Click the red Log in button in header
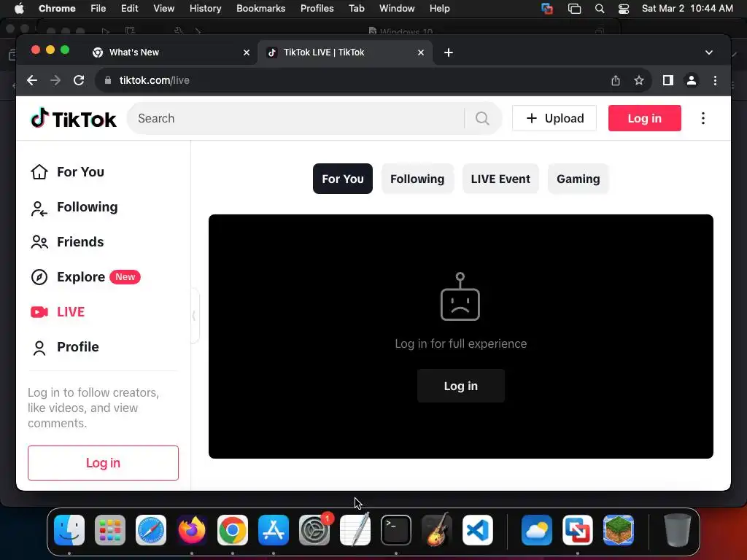 point(644,118)
